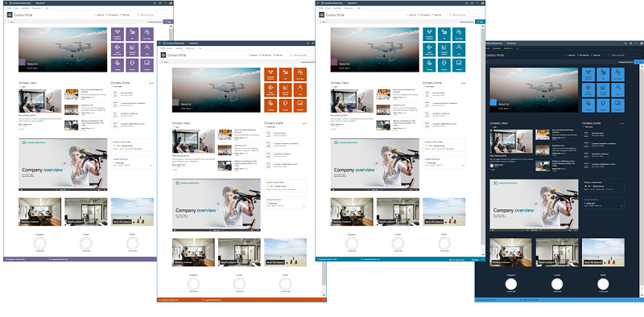Click the video progress bar in purple Company overview
644x317 pixels.
point(63,190)
